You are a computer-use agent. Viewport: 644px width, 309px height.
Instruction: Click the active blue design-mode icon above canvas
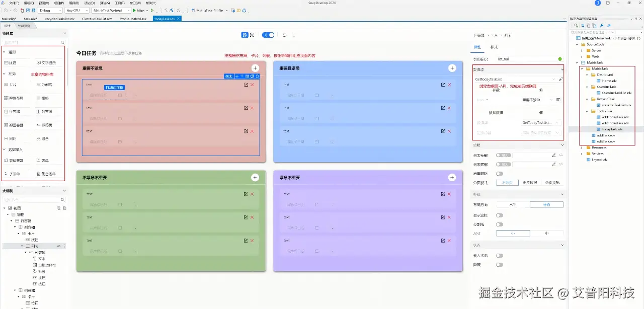coord(245,35)
